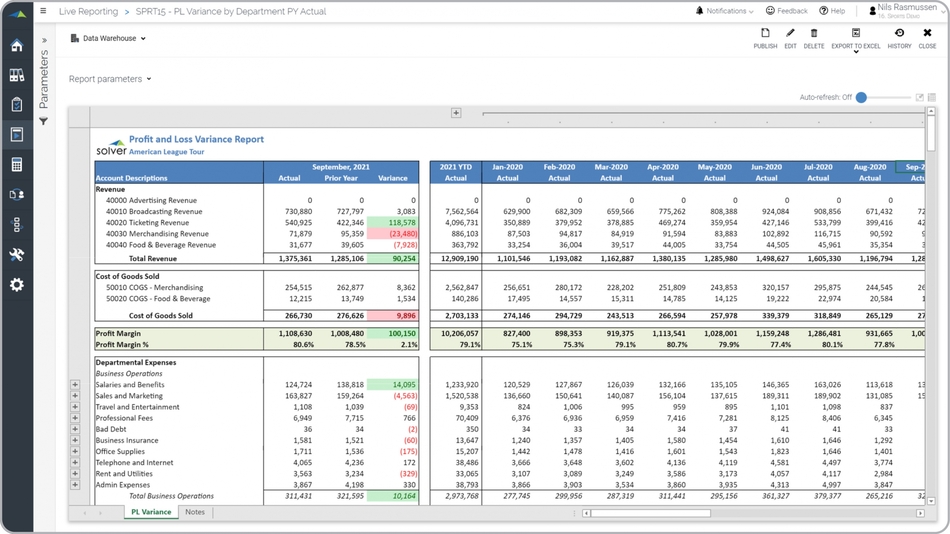950x534 pixels.
Task: Open the Home icon in sidebar
Action: click(x=17, y=46)
